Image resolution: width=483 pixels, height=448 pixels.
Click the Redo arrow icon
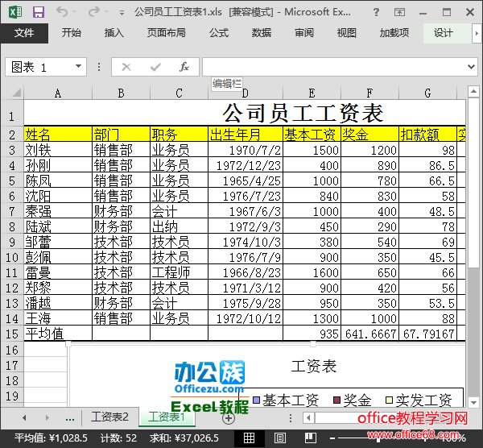(93, 12)
